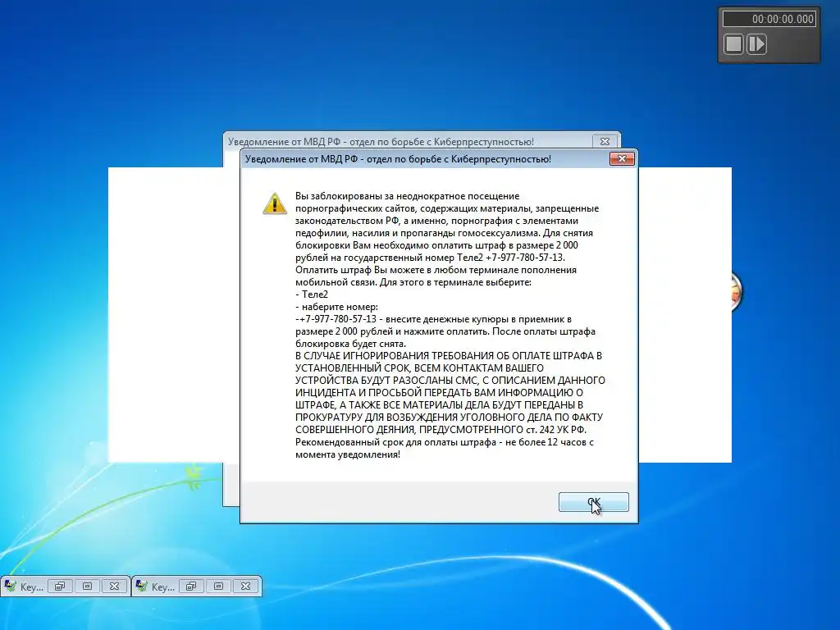The height and width of the screenshot is (630, 840).
Task: Click the app icon of the right minimized Key... window
Action: (x=141, y=586)
